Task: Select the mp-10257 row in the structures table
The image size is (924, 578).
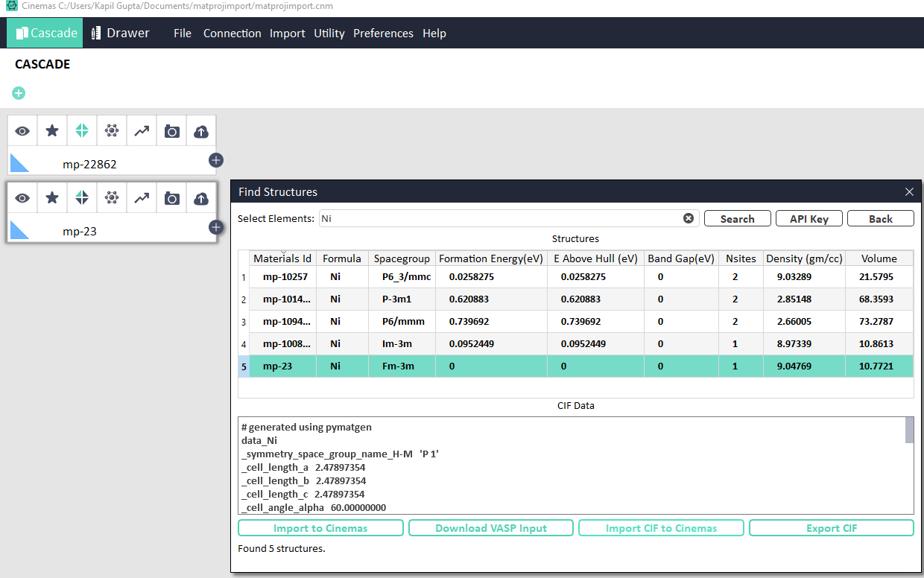Action: [576, 276]
